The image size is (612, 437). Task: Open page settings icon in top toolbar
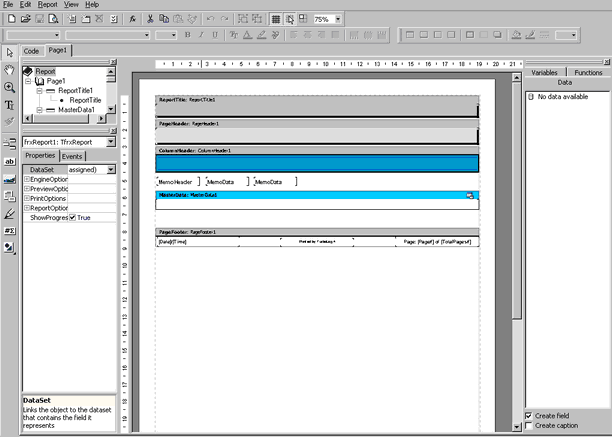114,19
